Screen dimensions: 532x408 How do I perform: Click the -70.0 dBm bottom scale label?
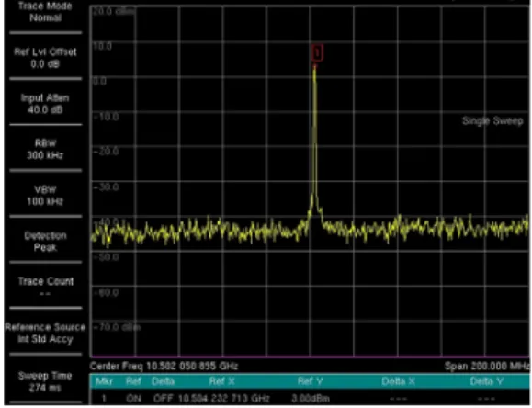[x=117, y=327]
